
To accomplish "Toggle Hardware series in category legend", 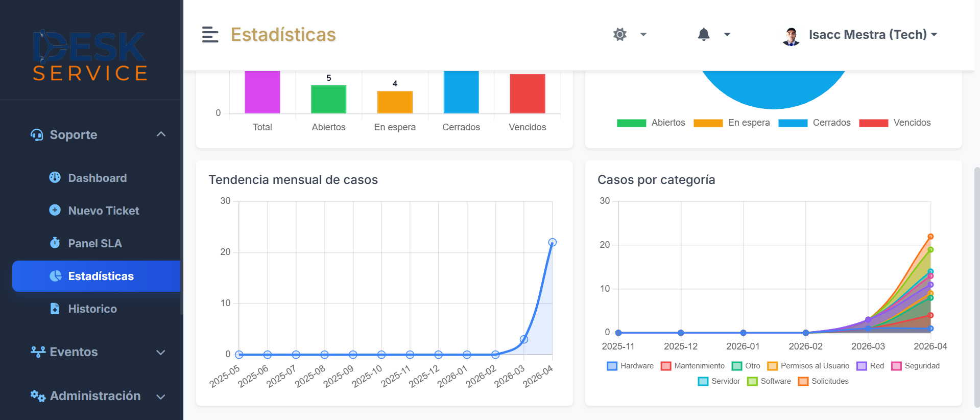I will click(x=630, y=366).
